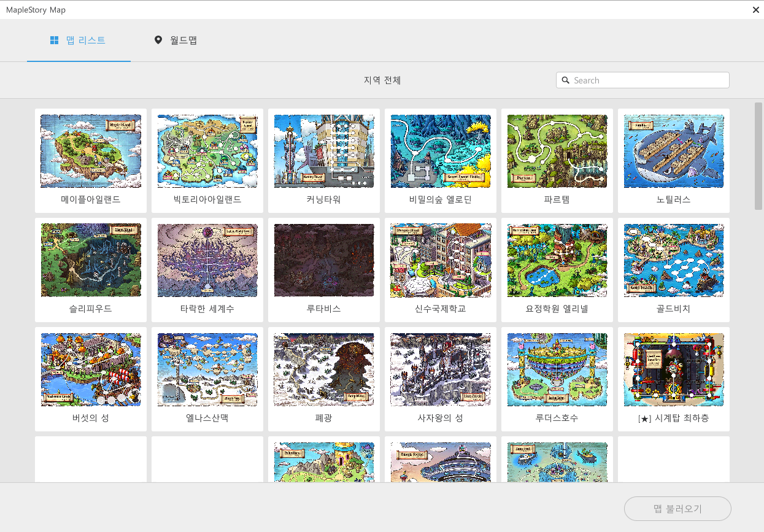Select the 메이플아일랜드 map thumbnail

tap(91, 151)
